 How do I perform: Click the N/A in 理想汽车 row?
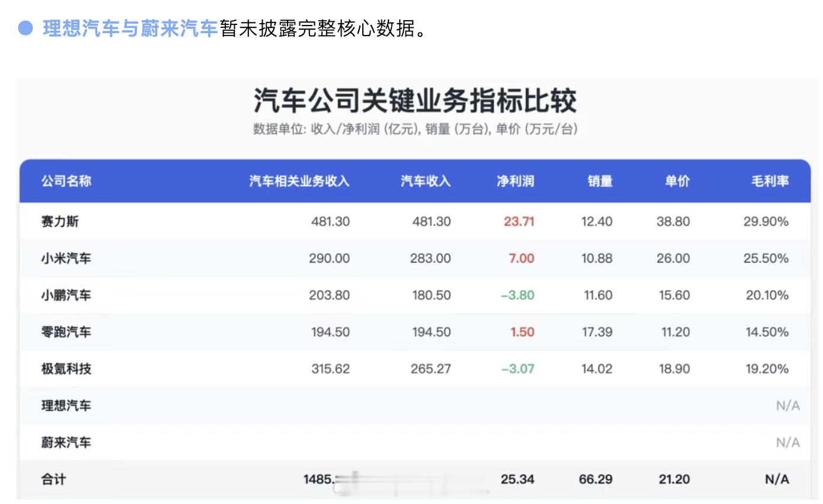tap(788, 406)
